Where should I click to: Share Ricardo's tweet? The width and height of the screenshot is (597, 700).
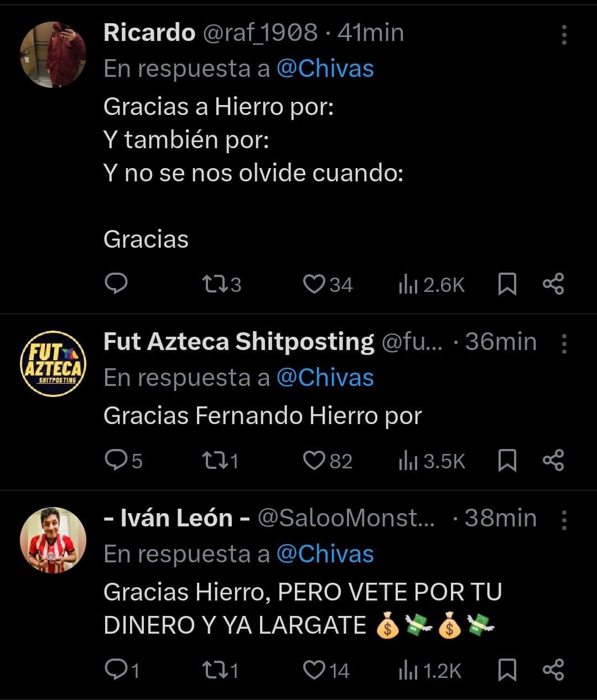553,284
